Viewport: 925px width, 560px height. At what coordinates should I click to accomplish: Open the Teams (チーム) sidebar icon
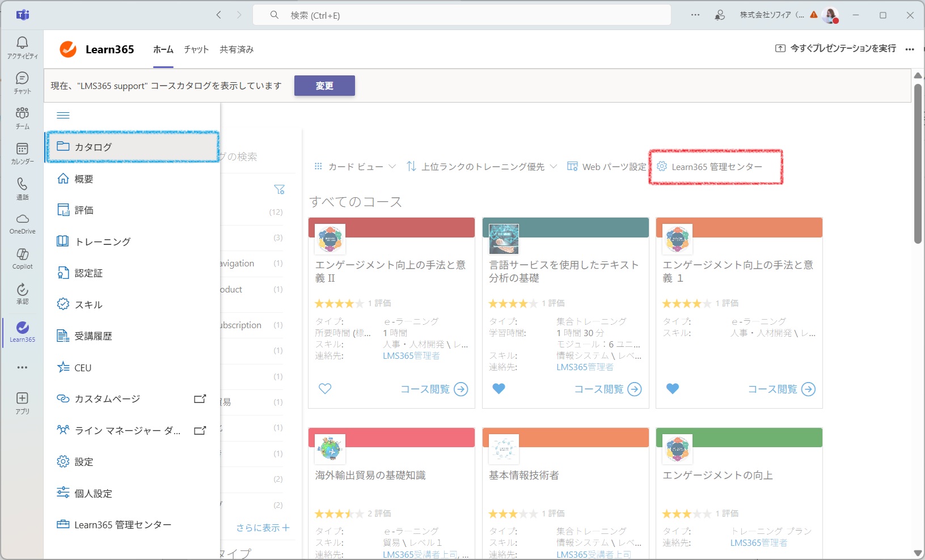pyautogui.click(x=22, y=118)
